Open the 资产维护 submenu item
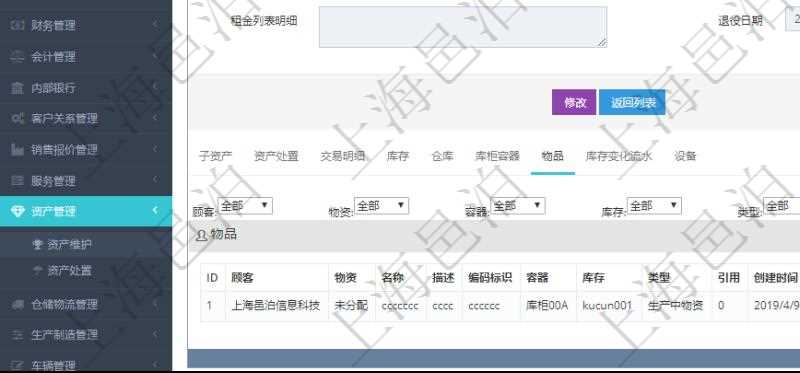The height and width of the screenshot is (373, 800). (69, 244)
